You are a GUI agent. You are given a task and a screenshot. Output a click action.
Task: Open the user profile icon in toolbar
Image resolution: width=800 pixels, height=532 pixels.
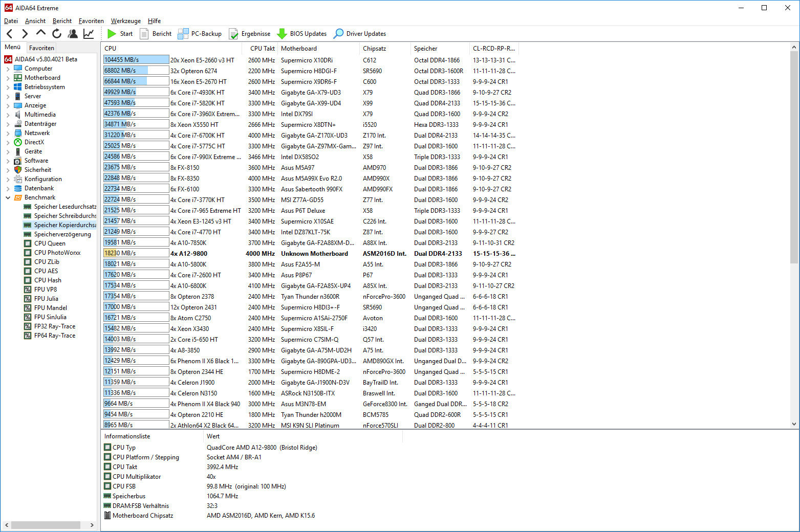tap(73, 34)
